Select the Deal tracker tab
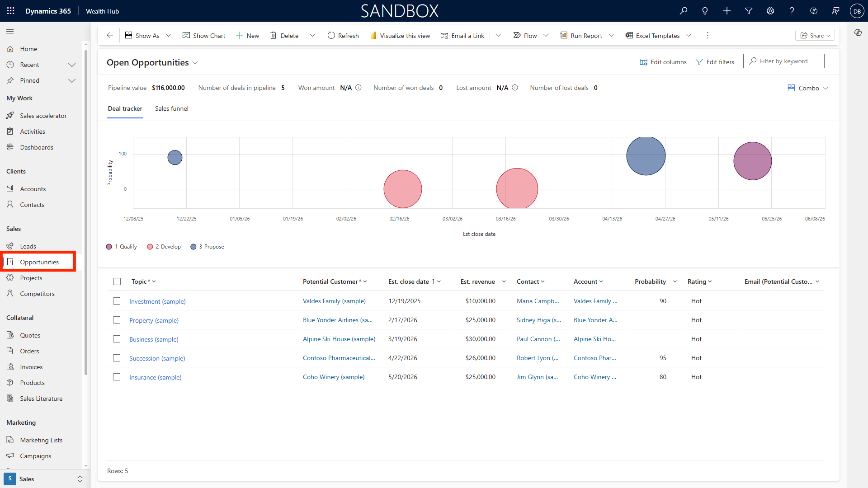Image resolution: width=868 pixels, height=488 pixels. click(x=125, y=108)
